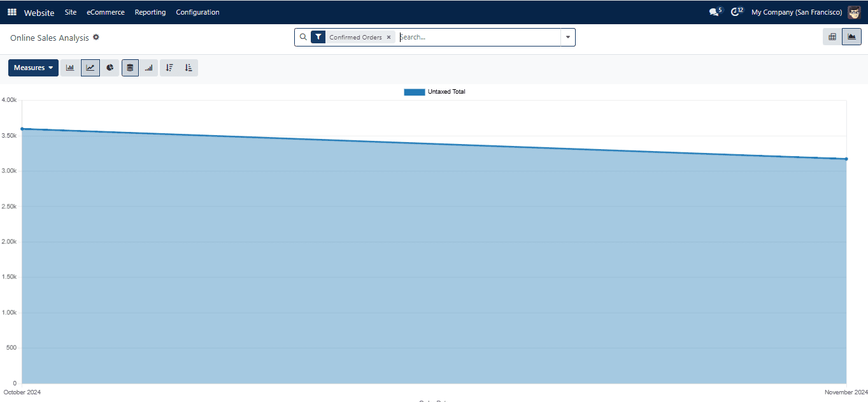
Task: Click the Confirmed Orders filter label
Action: pos(355,38)
